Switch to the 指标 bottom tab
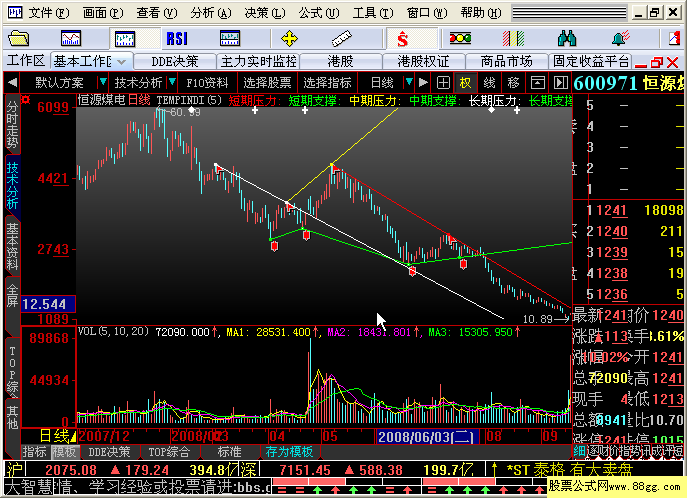 coord(34,452)
